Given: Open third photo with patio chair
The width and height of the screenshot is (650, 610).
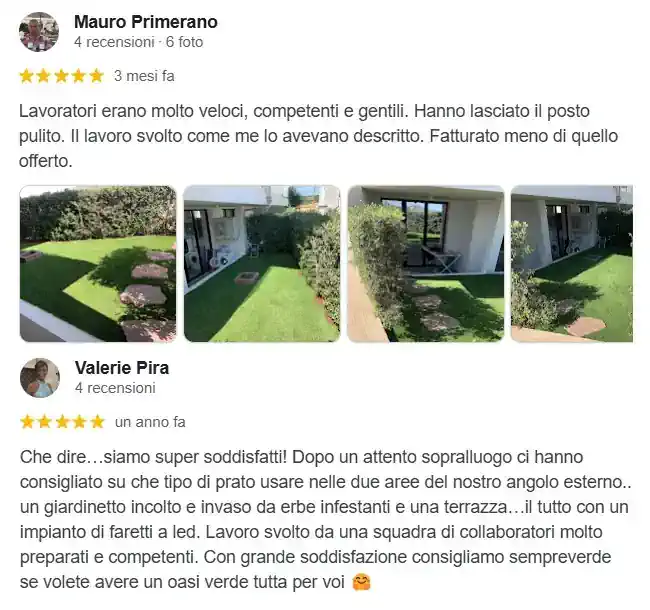Looking at the screenshot, I should pyautogui.click(x=426, y=264).
